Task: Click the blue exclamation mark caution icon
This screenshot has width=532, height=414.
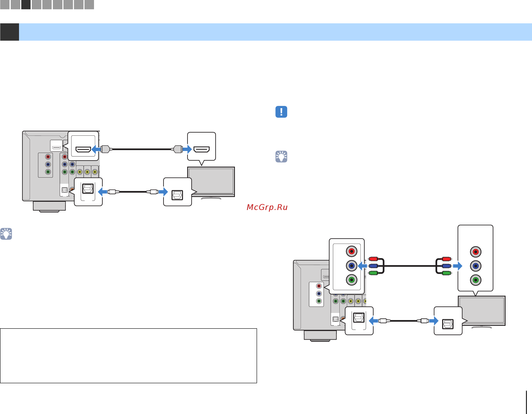Action: [281, 112]
